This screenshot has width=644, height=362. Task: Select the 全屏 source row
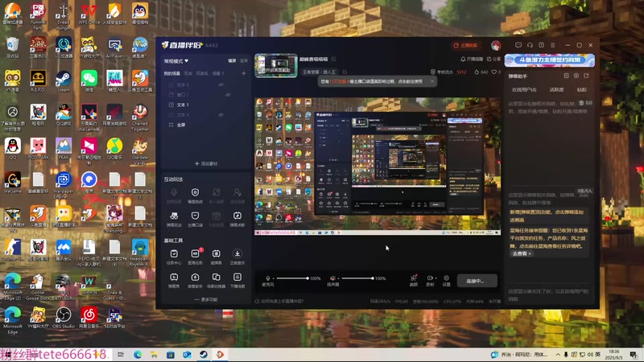pyautogui.click(x=206, y=125)
